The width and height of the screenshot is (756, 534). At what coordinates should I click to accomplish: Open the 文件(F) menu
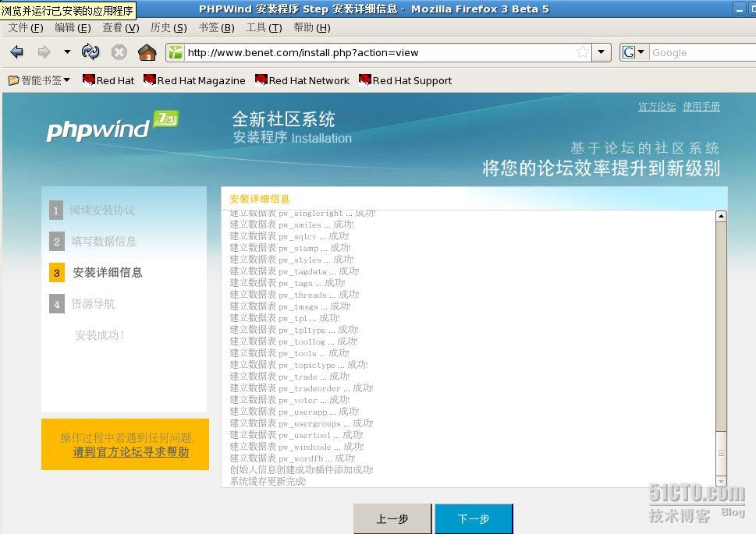click(x=26, y=27)
